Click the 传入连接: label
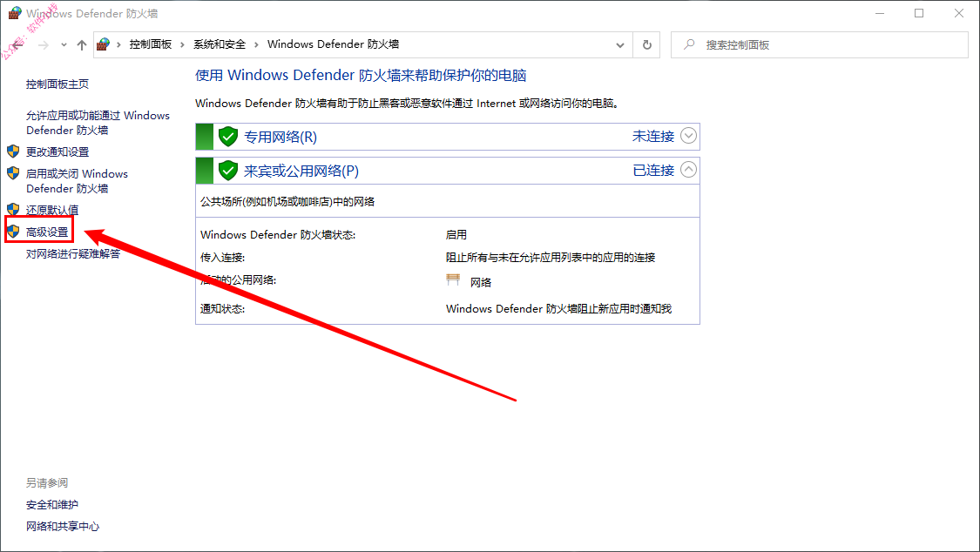This screenshot has width=980, height=552. [222, 257]
